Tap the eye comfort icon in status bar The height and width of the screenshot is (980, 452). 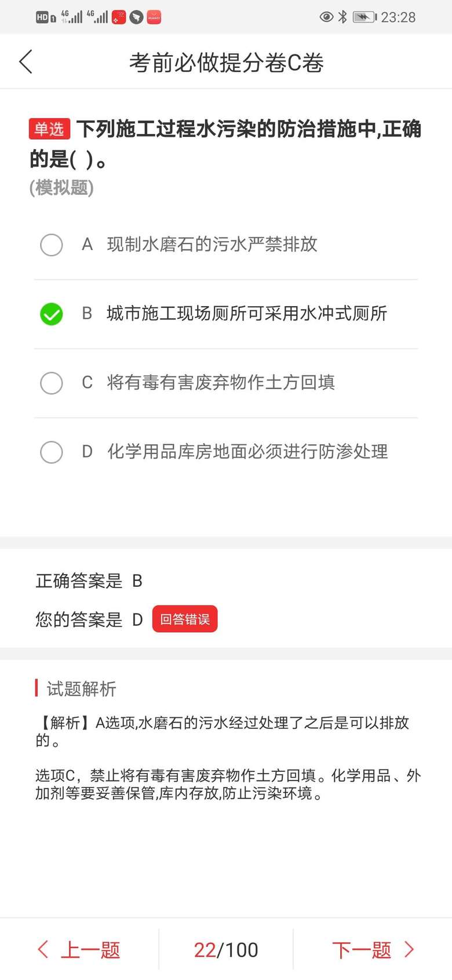pos(326,17)
